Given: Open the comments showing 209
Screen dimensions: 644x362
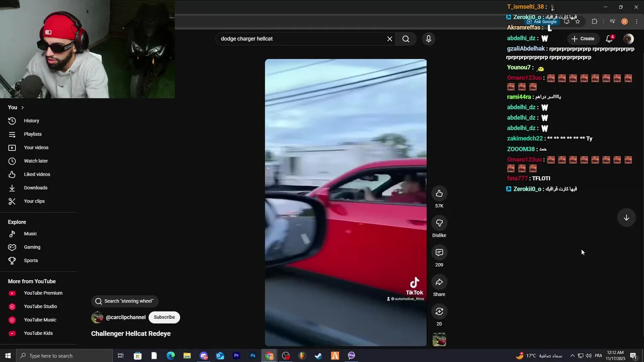Looking at the screenshot, I should 439,252.
